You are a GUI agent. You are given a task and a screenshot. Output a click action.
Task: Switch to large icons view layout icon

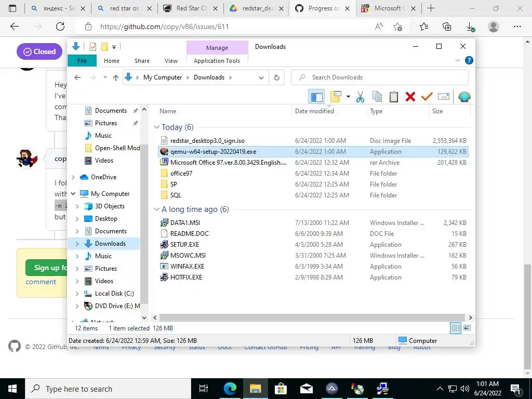click(467, 328)
